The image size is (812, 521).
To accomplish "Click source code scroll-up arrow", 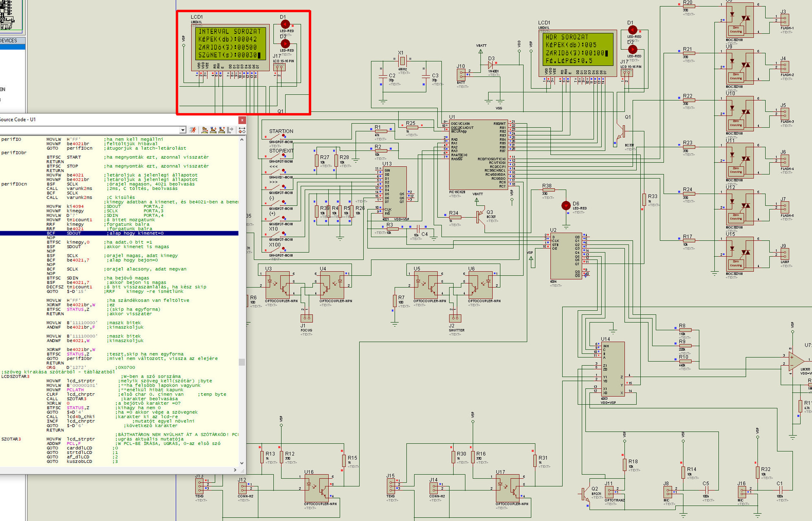I will click(x=242, y=139).
